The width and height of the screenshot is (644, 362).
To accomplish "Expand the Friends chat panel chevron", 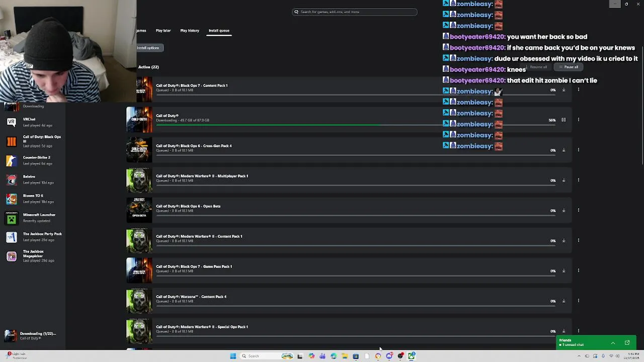I will (613, 343).
